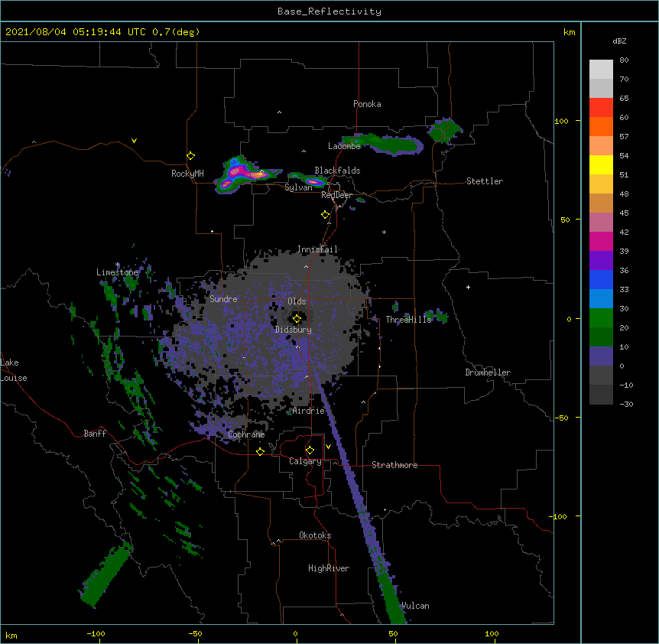Screen dimensions: 659x644
Task: Click the RedDeer city label
Action: click(336, 195)
